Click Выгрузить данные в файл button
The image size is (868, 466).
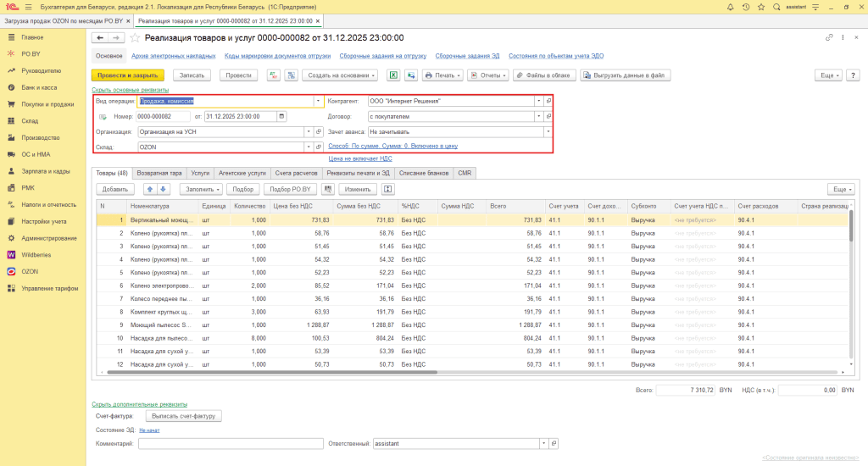click(625, 75)
